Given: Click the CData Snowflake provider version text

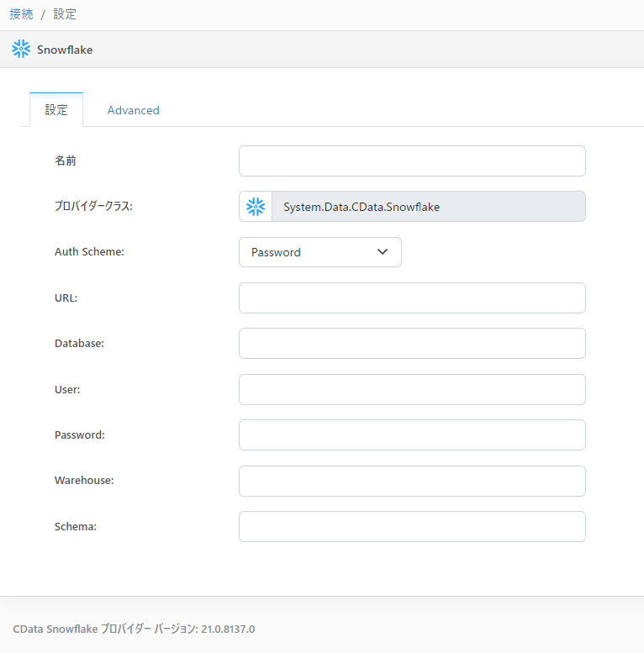Looking at the screenshot, I should pos(134,629).
